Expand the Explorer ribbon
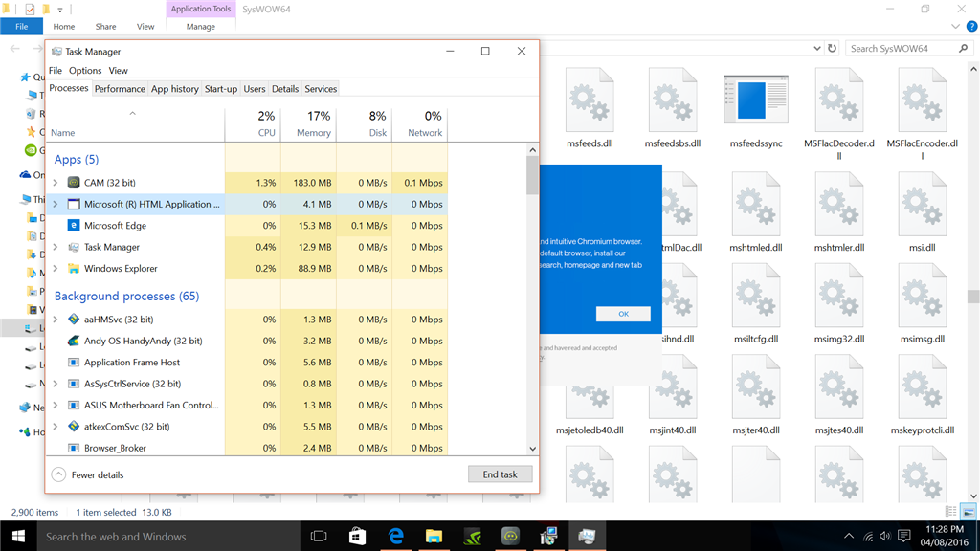Viewport: 980px width, 551px height. coord(955,26)
